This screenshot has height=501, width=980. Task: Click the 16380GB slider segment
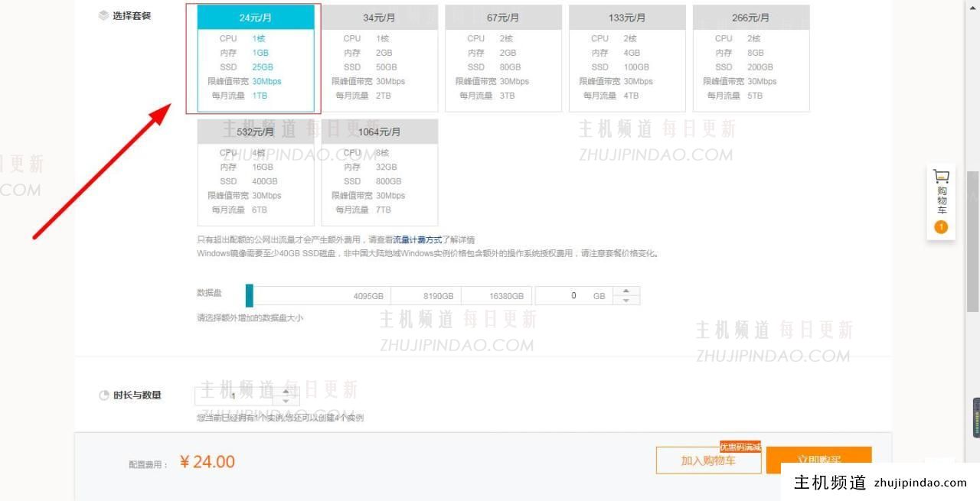coord(497,296)
